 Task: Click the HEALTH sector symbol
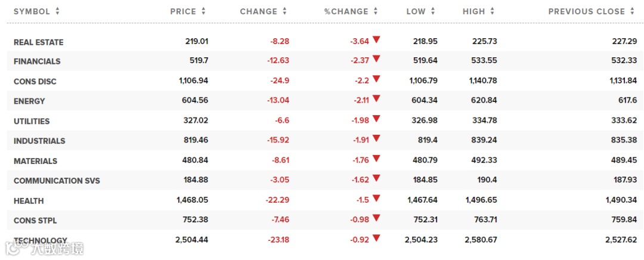[29, 201]
